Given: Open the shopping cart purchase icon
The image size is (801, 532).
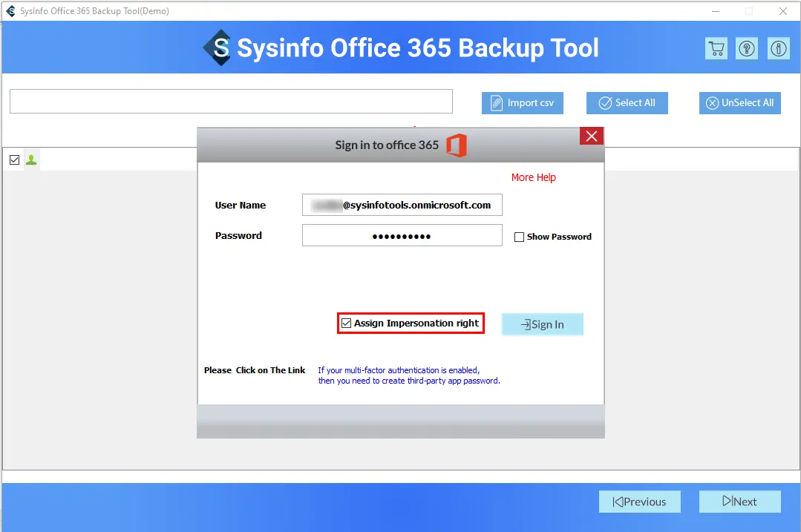Looking at the screenshot, I should click(x=716, y=49).
